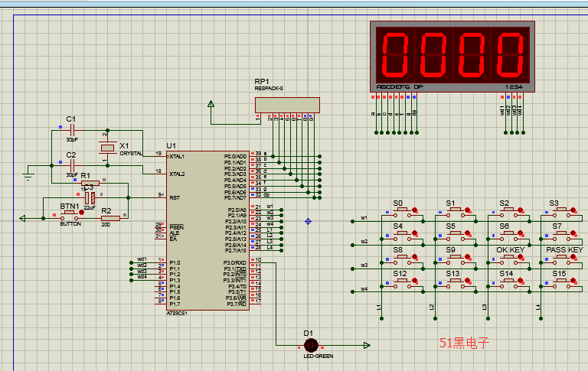This screenshot has width=588, height=371.
Task: Toggle the red latch dot on S13
Action: (467, 281)
